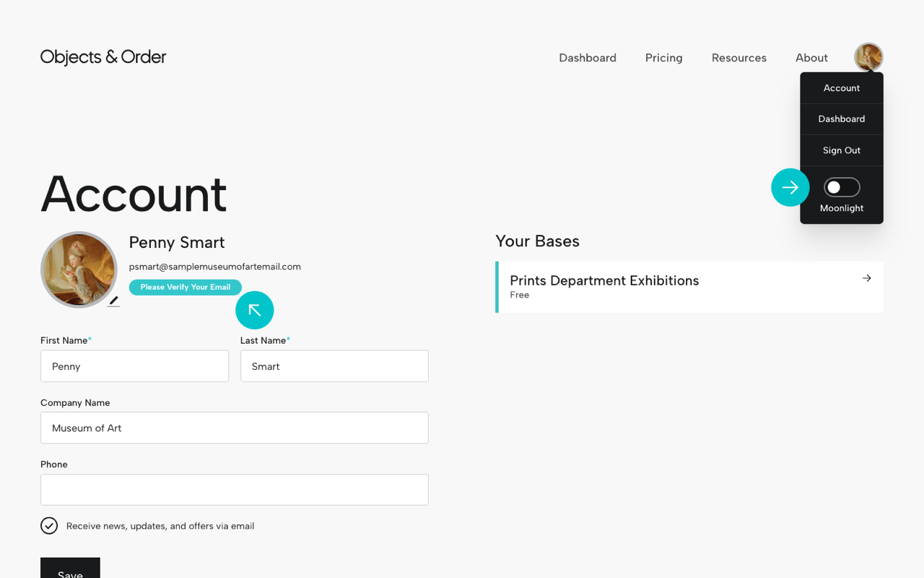
Task: Navigate to the Resources page
Action: (x=738, y=58)
